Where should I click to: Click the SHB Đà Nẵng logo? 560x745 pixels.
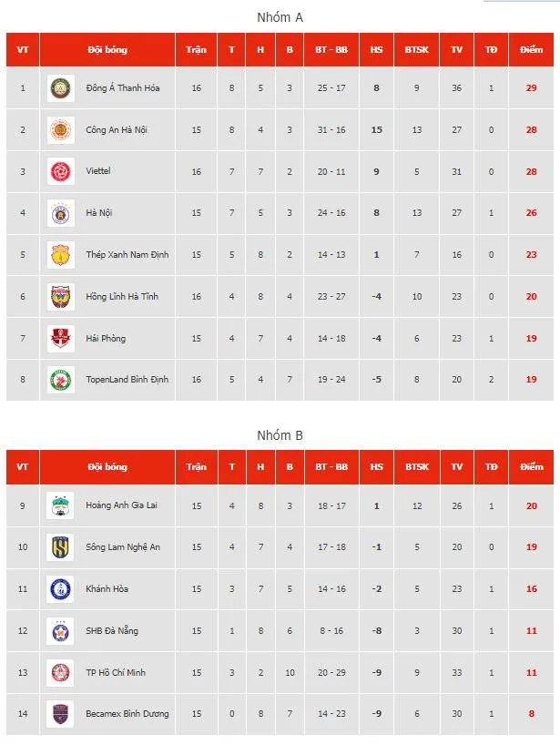61,631
